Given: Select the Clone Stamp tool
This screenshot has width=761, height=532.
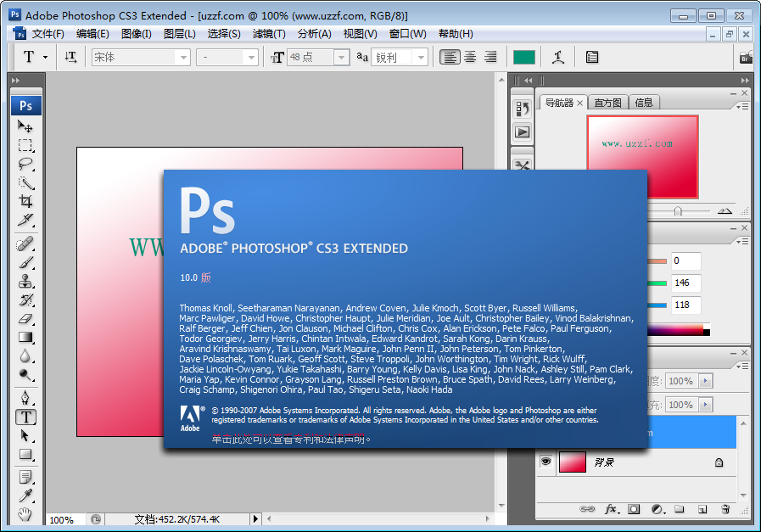Looking at the screenshot, I should (x=25, y=281).
